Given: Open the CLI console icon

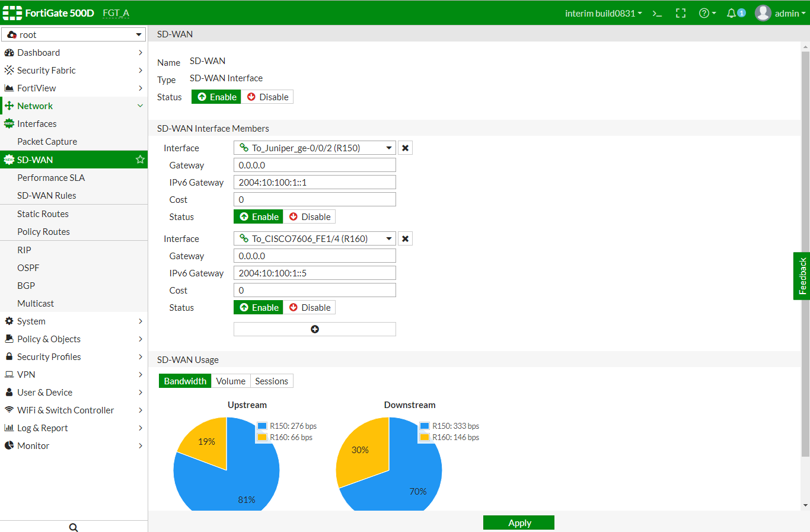Looking at the screenshot, I should pyautogui.click(x=657, y=13).
